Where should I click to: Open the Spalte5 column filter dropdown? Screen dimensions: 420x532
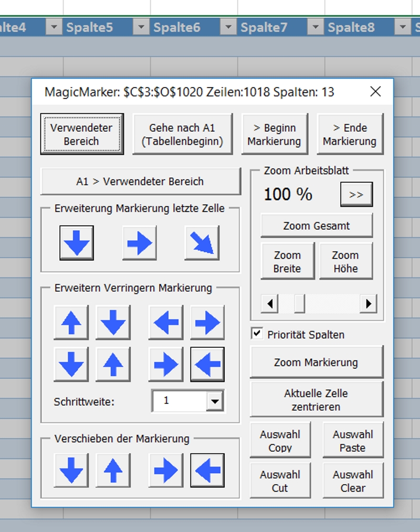[141, 27]
